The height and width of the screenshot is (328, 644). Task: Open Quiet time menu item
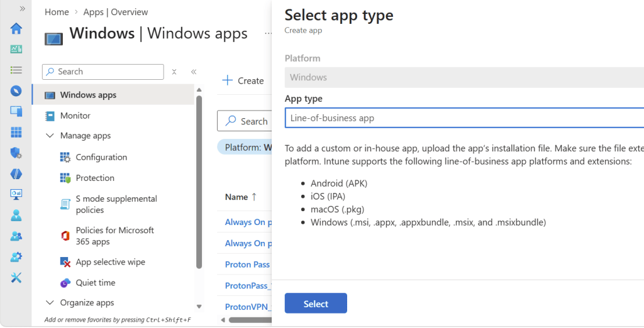tap(96, 283)
